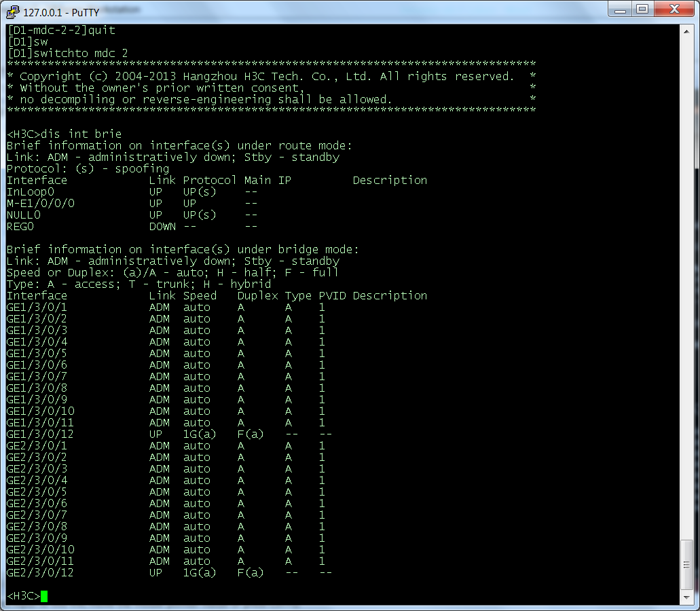The width and height of the screenshot is (700, 611).
Task: Click the Copyright 2004-2013 Hangzhou H3C line
Action: 272,76
